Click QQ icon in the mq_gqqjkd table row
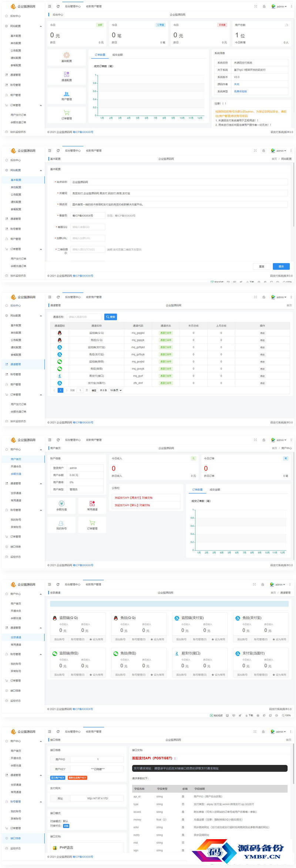This screenshot has height=868, width=296. (60, 333)
